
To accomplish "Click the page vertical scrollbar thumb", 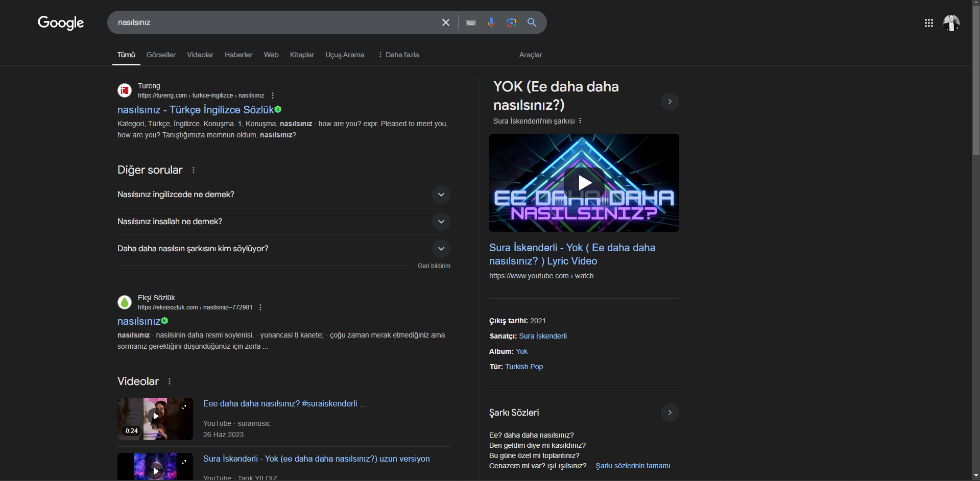I will point(976,82).
